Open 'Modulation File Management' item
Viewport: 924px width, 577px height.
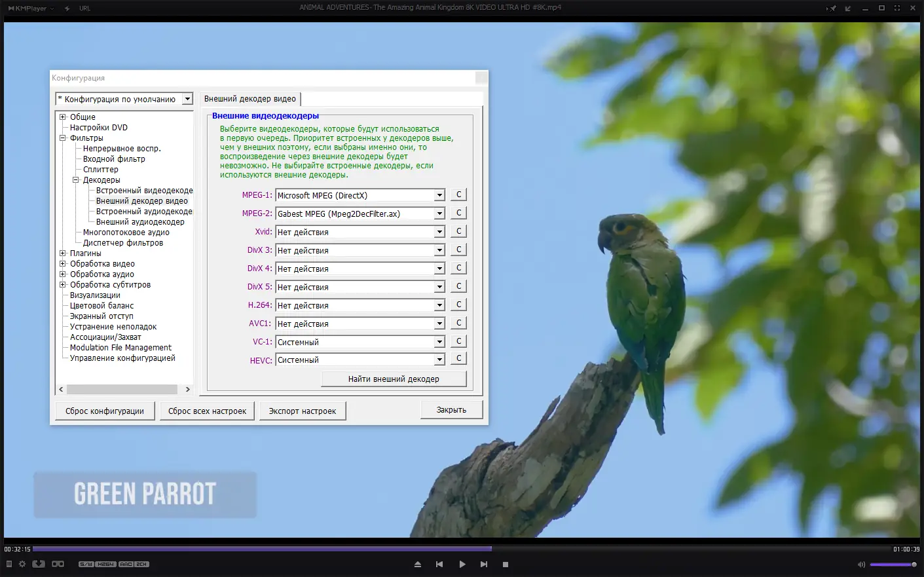[120, 348]
